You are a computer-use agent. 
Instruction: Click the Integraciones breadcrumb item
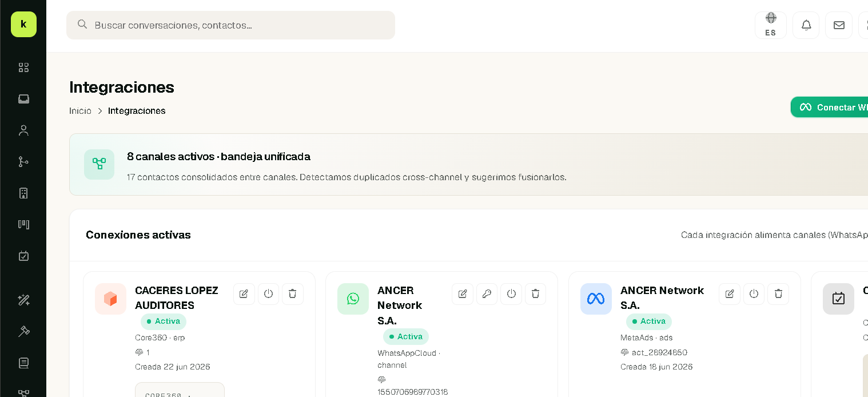point(137,111)
